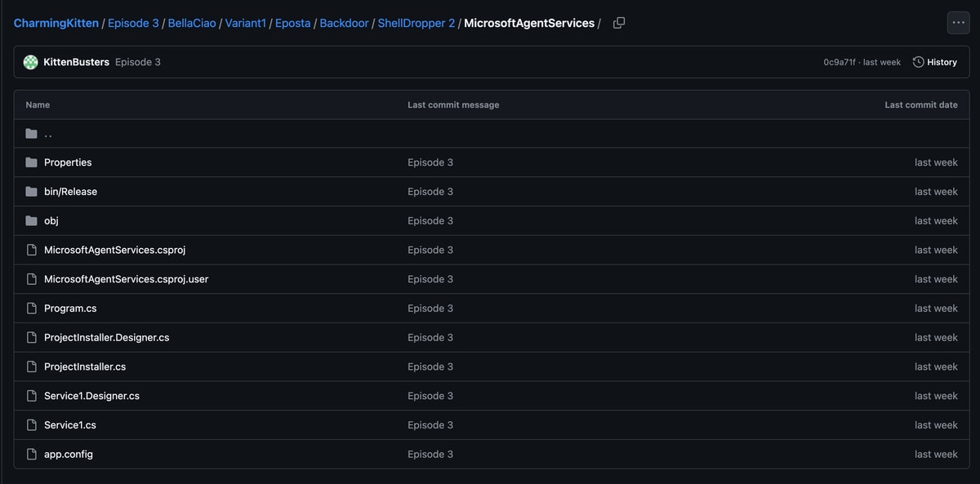Navigate to BellaCiao breadcrumb

(x=192, y=23)
